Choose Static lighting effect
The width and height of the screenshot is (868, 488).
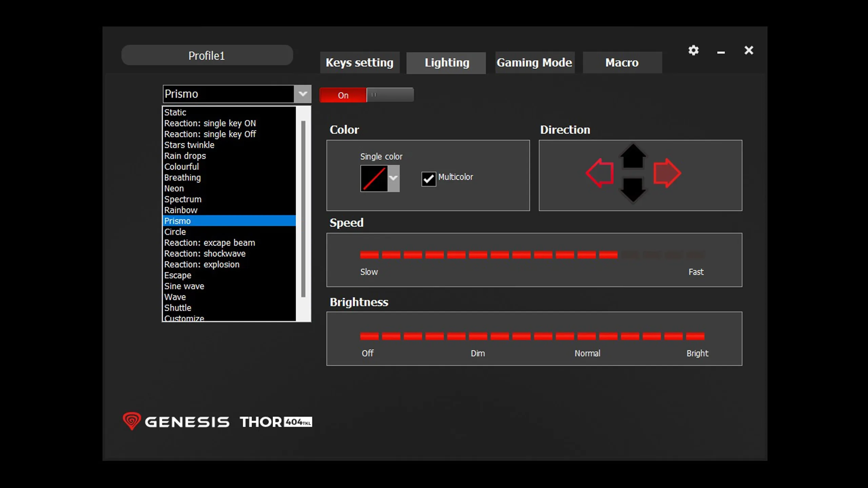coord(229,112)
